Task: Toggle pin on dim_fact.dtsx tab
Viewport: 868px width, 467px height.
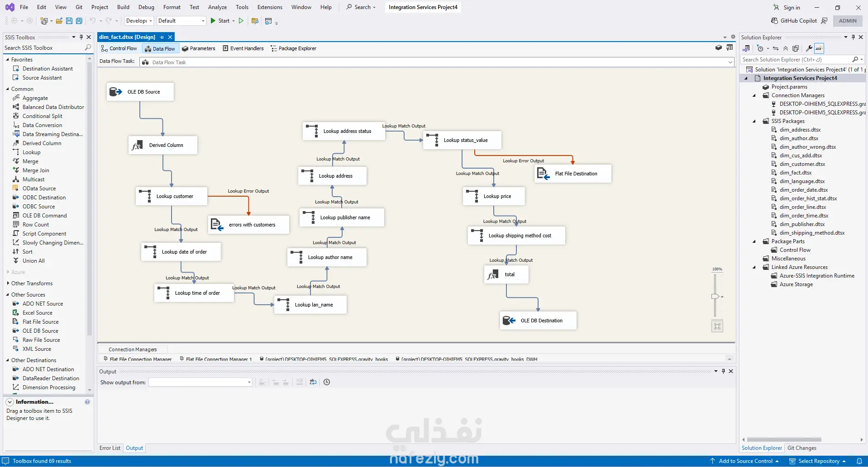Action: tap(162, 37)
